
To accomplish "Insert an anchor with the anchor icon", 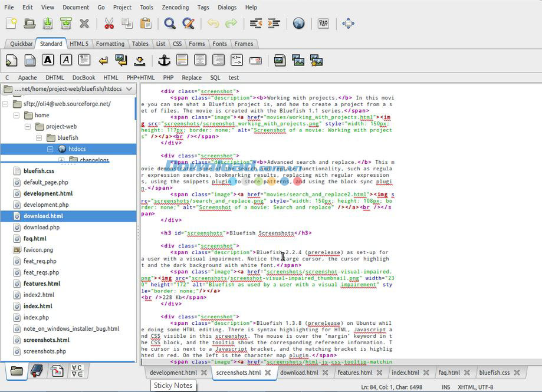I will coord(163,60).
